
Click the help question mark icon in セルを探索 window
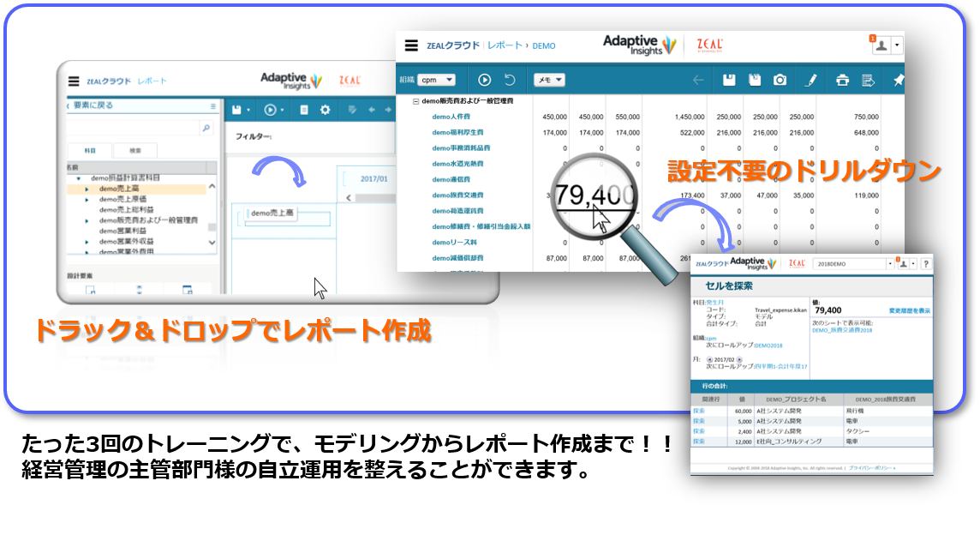[x=926, y=264]
